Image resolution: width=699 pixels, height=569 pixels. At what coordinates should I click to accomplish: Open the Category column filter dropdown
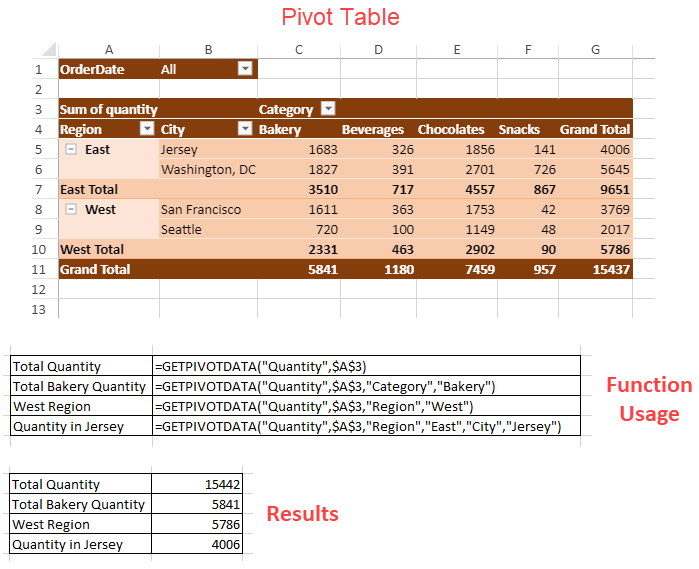tap(328, 108)
